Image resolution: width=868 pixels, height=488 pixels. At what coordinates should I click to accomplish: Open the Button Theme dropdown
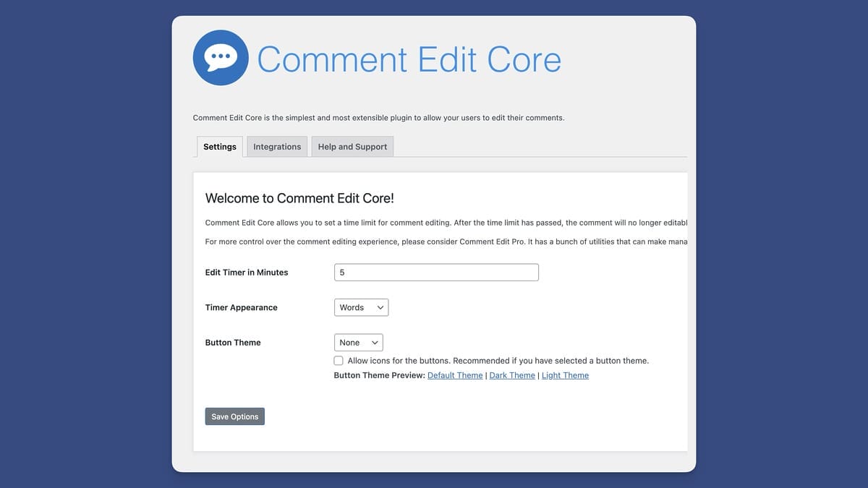358,343
